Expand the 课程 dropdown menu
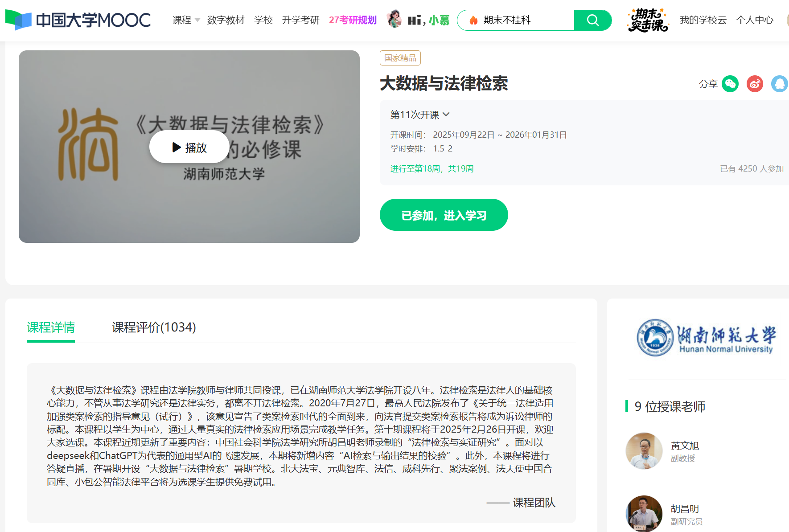 186,20
